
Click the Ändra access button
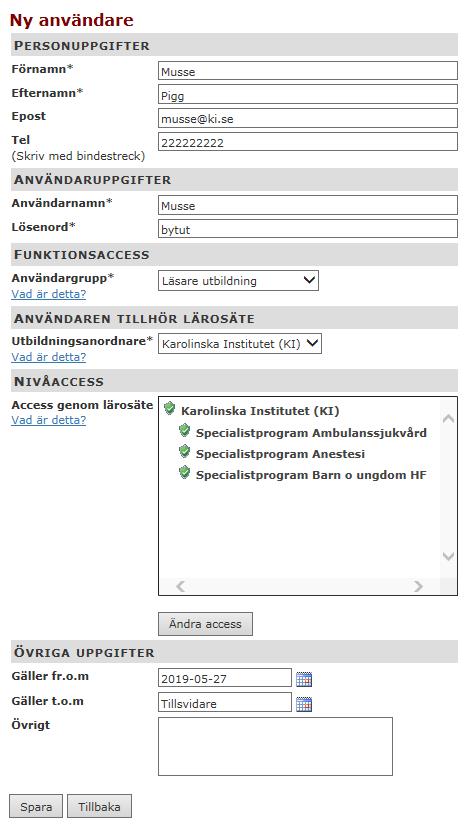click(206, 624)
